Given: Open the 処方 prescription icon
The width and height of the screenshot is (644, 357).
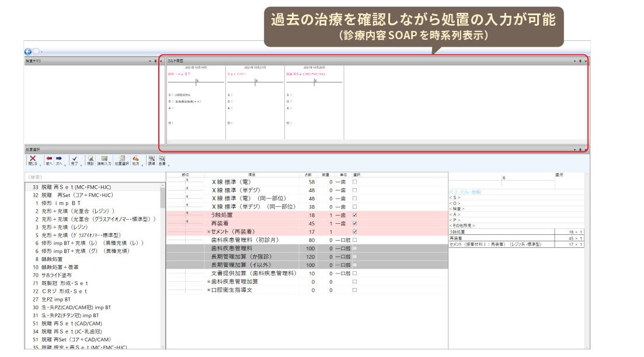Looking at the screenshot, I should point(135,158).
